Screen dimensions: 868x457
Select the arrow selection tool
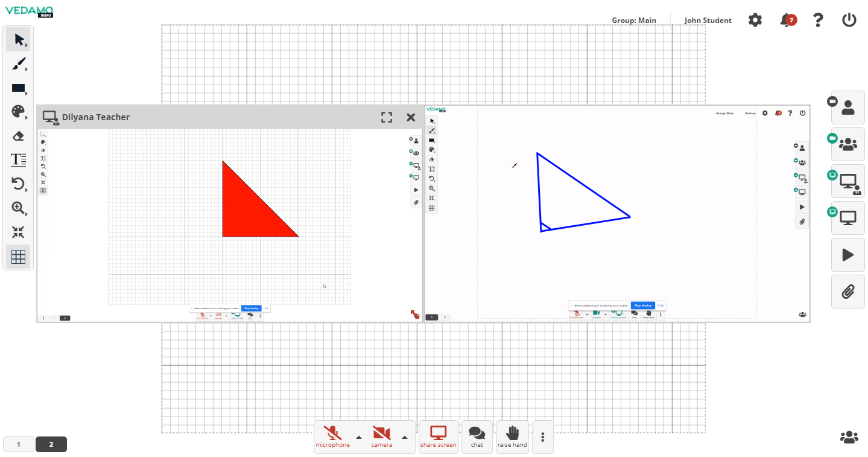pyautogui.click(x=18, y=39)
